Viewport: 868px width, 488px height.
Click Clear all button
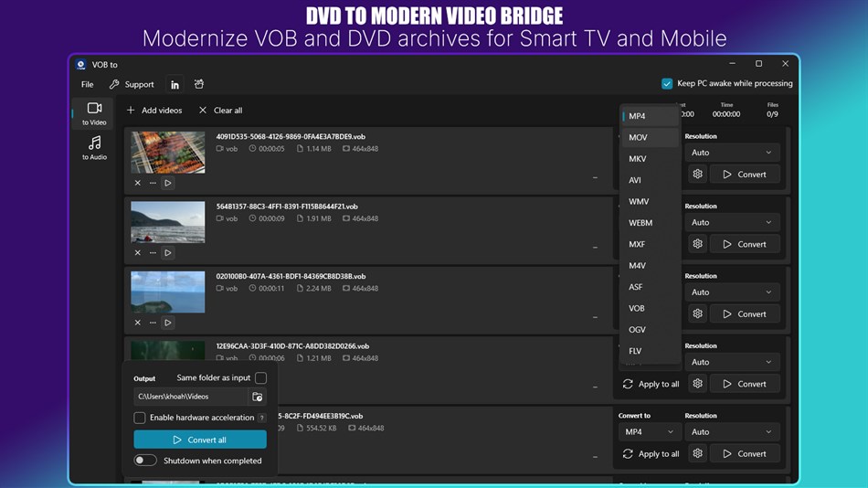click(220, 111)
